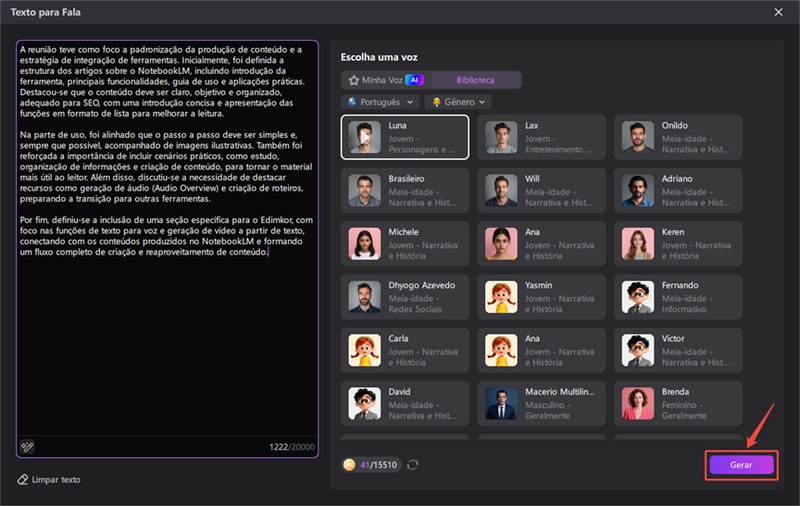Click the Gerar button
The width and height of the screenshot is (800, 506).
click(x=741, y=465)
